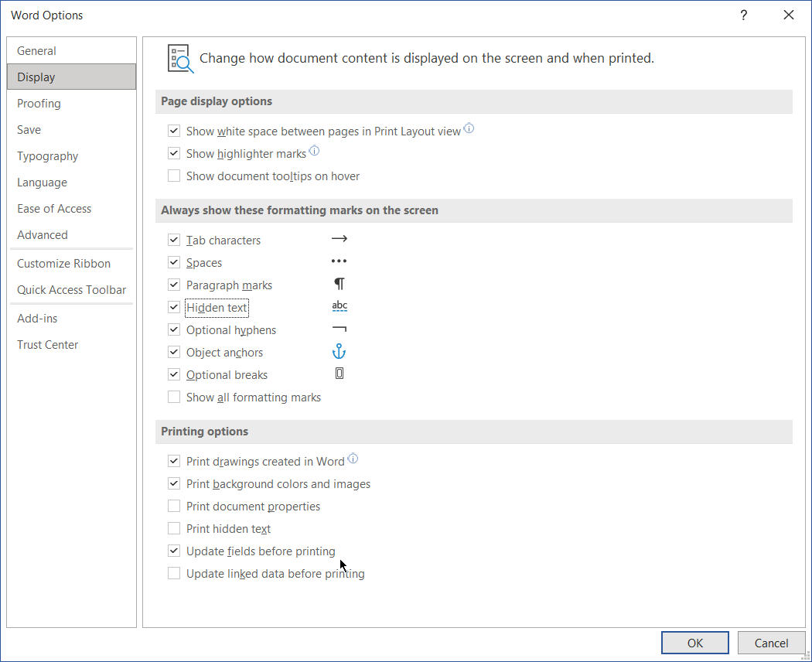Screen dimensions: 812x662
Task: Cancel the Word Options dialog
Action: (771, 643)
